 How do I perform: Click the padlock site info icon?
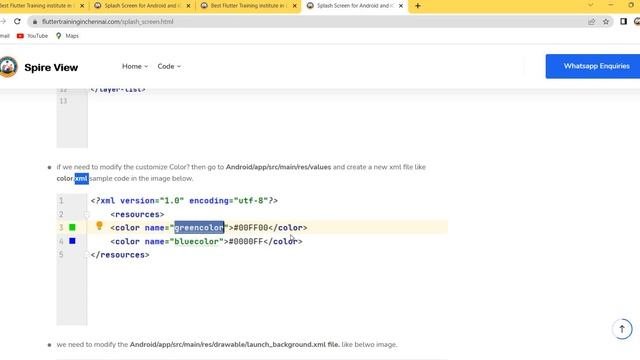click(x=35, y=22)
